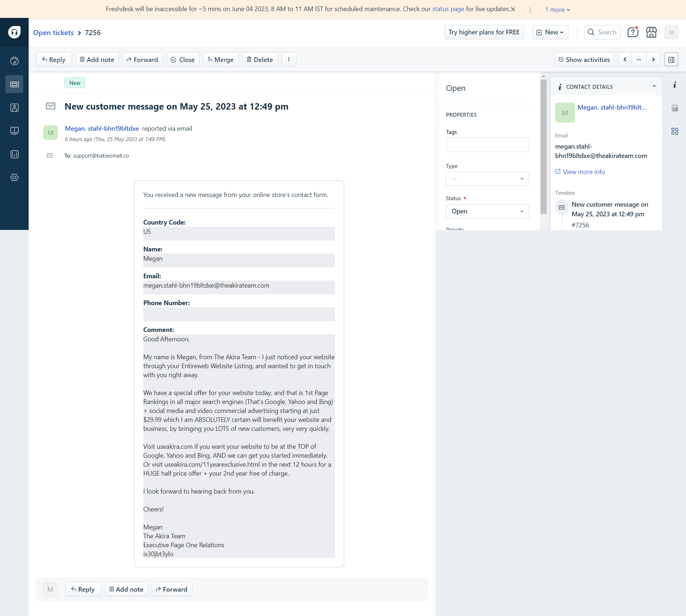Screen dimensions: 686x616
Task: Collapse the Contact Details section
Action: tap(654, 86)
